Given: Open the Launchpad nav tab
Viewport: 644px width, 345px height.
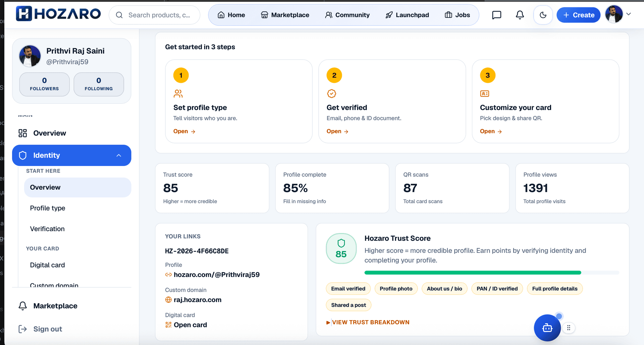Looking at the screenshot, I should click(407, 15).
